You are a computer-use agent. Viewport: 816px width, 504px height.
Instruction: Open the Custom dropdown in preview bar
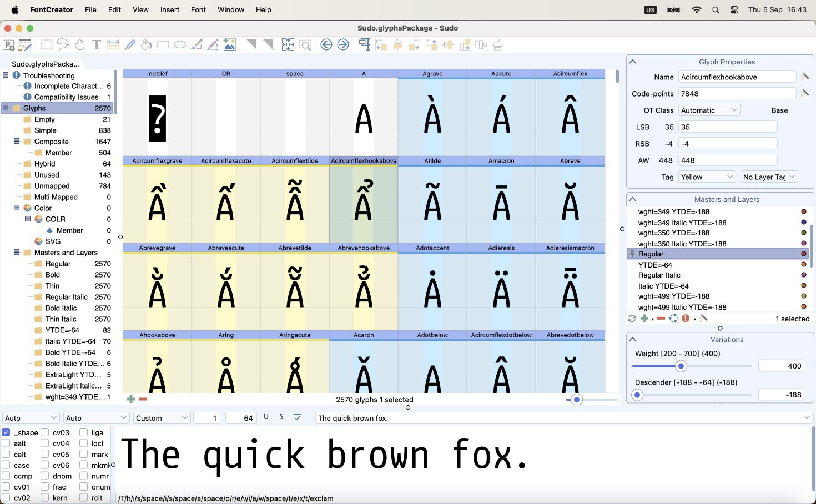[162, 417]
